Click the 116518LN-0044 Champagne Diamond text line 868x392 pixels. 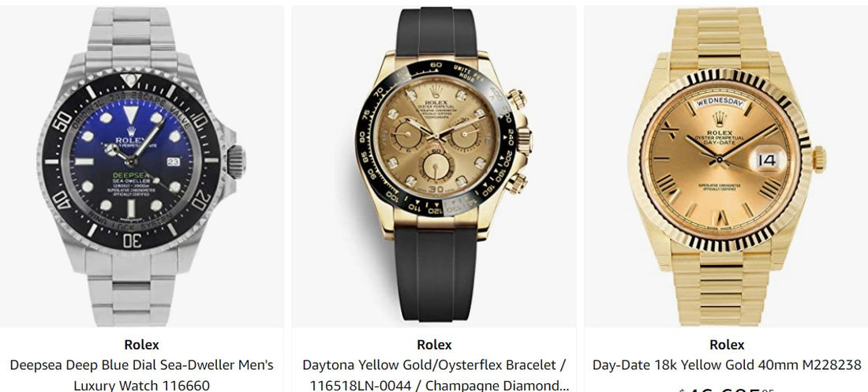(x=439, y=385)
